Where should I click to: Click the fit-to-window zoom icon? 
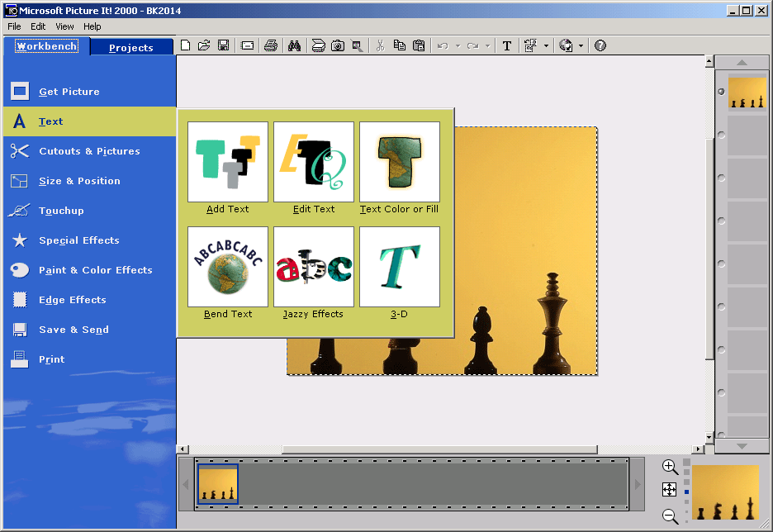click(x=669, y=490)
